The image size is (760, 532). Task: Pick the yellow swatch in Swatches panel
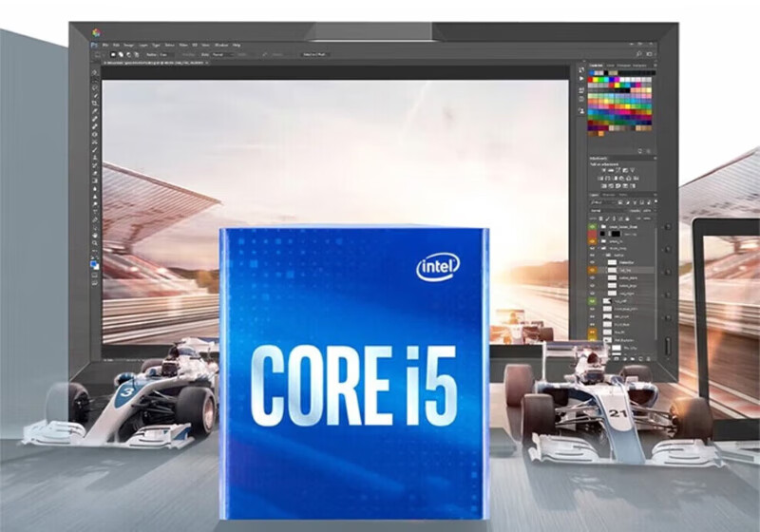[x=596, y=80]
